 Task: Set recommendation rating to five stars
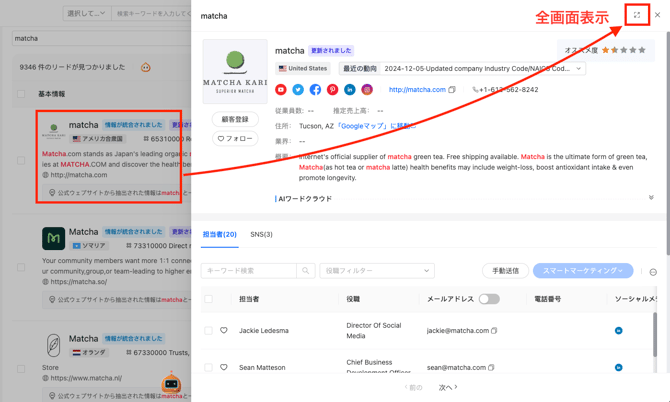click(x=642, y=50)
